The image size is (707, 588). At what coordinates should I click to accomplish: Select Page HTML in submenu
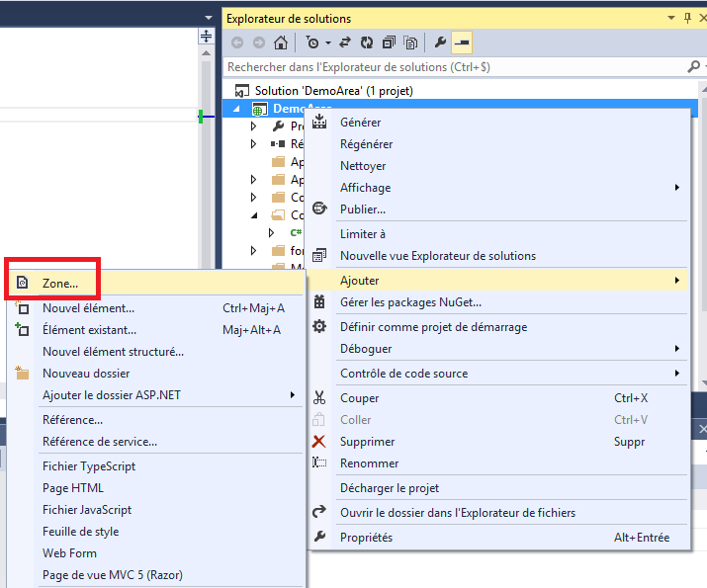[156, 487]
